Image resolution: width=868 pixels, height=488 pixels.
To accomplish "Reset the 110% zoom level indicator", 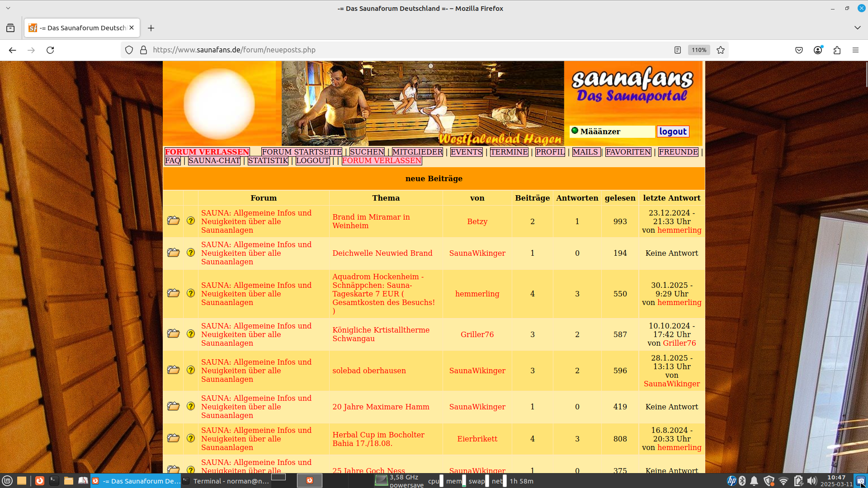I will click(x=699, y=50).
